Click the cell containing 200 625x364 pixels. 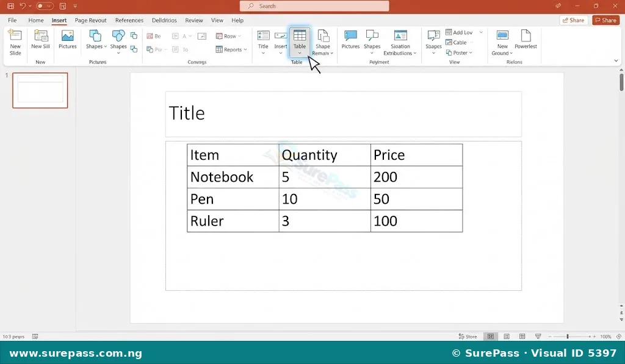click(416, 177)
